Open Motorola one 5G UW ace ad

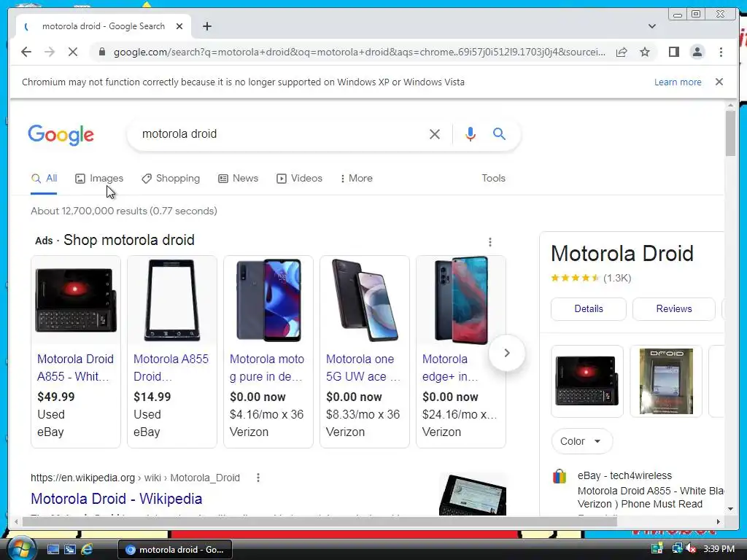(363, 367)
